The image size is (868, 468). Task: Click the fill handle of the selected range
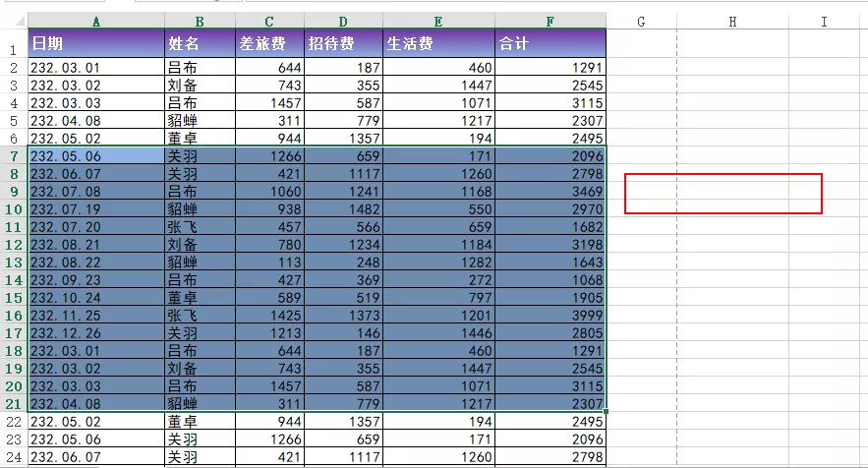tap(607, 412)
